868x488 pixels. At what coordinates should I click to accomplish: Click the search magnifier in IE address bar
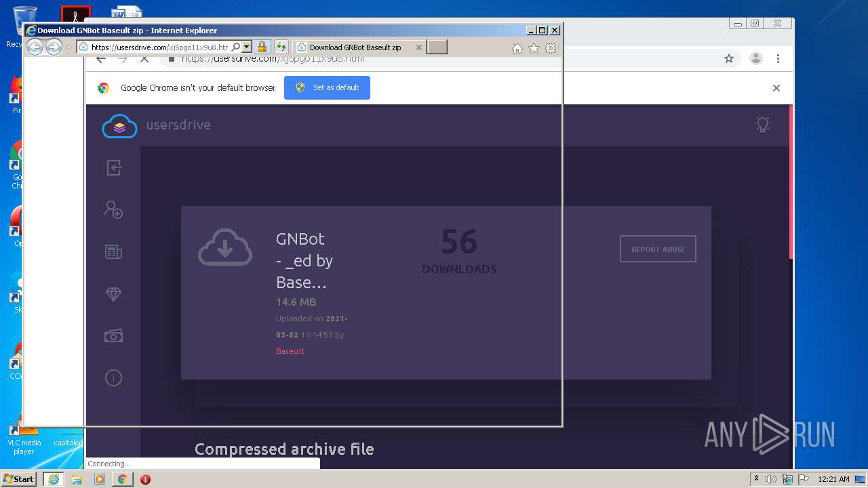tap(235, 47)
